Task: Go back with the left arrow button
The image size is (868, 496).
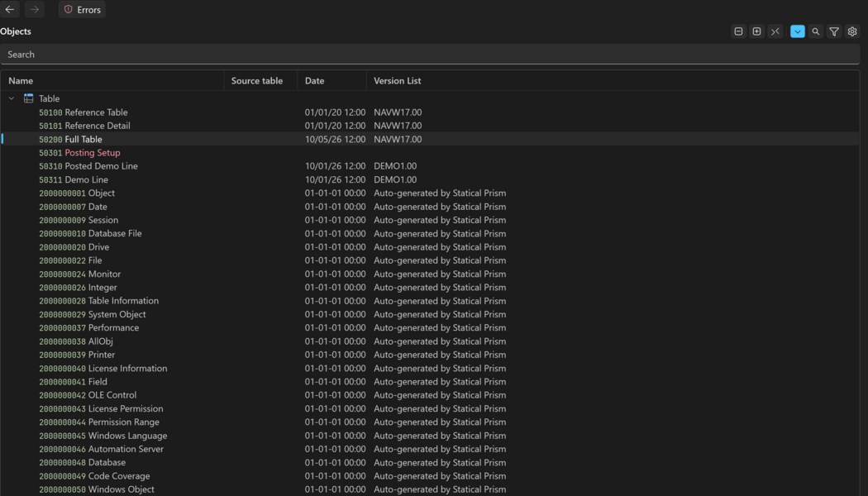Action: (x=10, y=9)
